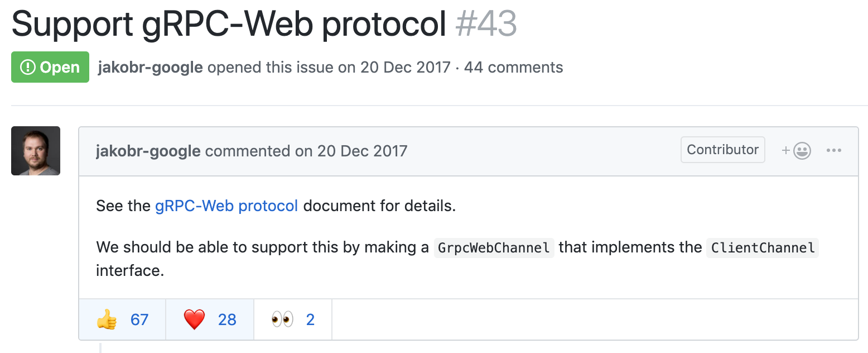Open the gRPC-Web protocol document link
Screen dimensions: 868x353
point(226,206)
